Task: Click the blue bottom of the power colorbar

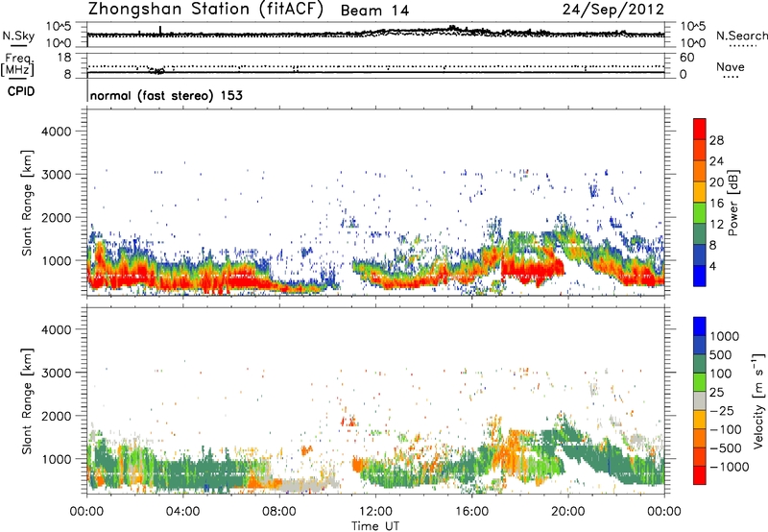Action: point(700,276)
